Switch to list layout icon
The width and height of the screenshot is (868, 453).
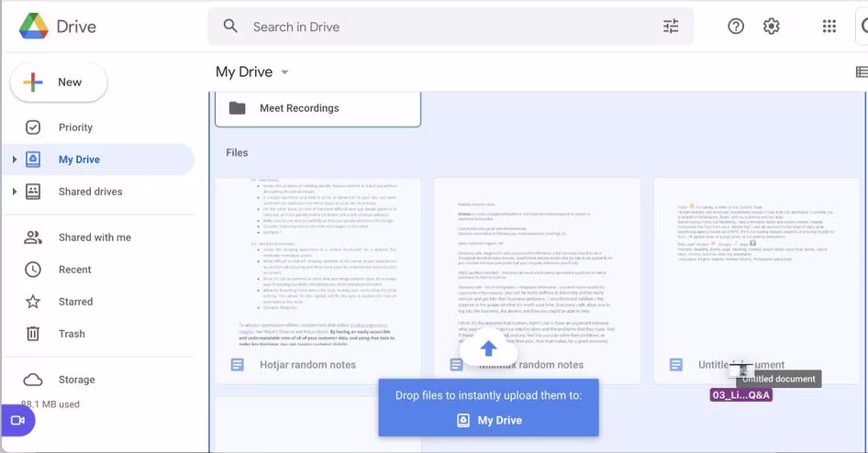862,72
